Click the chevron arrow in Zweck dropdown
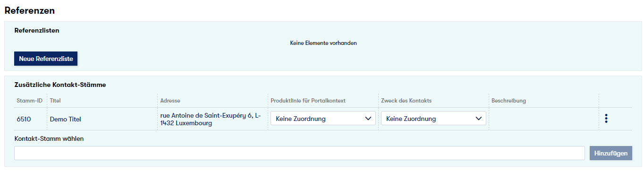This screenshot has width=644, height=172. [479, 119]
